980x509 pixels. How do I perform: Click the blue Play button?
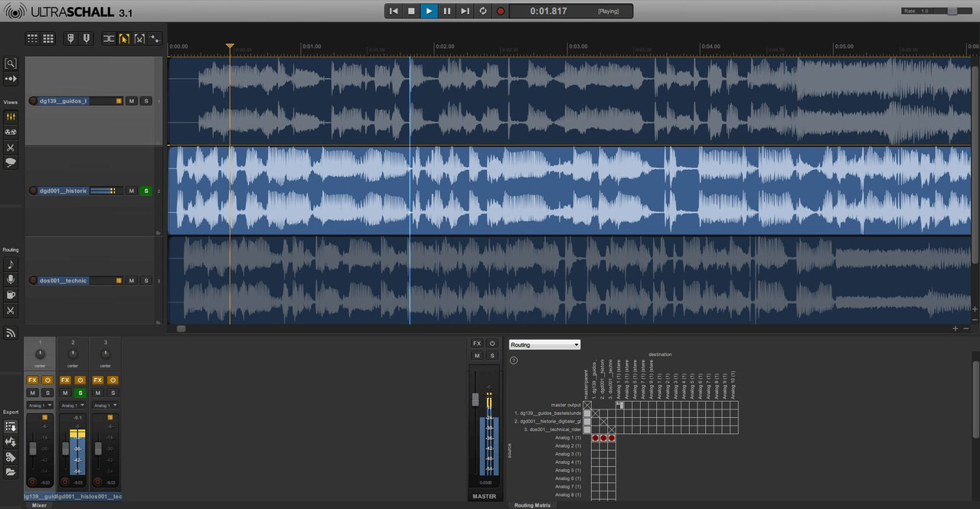point(429,11)
